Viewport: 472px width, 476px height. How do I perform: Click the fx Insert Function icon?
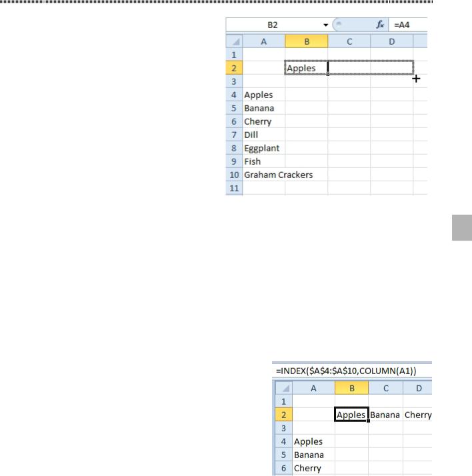[x=380, y=25]
